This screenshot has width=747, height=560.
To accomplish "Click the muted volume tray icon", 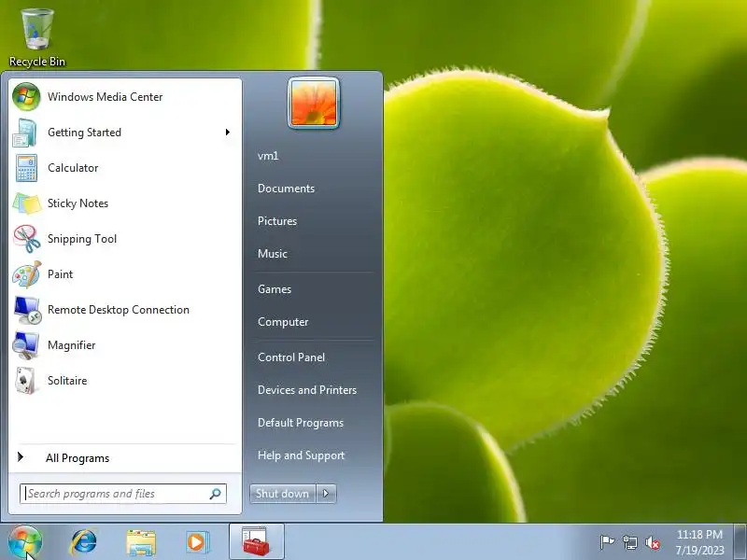I will click(653, 543).
